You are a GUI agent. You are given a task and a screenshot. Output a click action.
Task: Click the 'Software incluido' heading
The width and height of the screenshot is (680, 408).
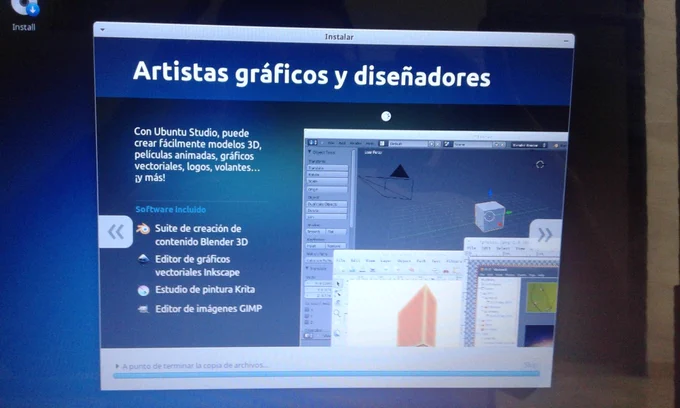170,209
